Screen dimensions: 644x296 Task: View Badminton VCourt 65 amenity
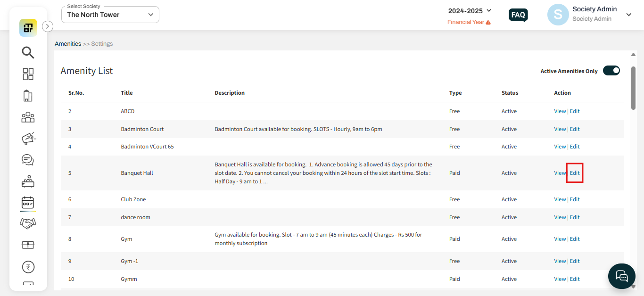point(560,147)
